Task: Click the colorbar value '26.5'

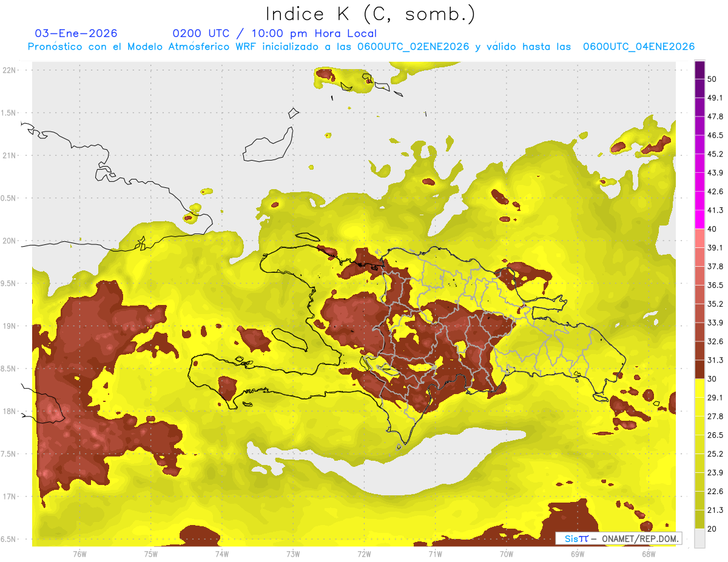Action: click(715, 435)
